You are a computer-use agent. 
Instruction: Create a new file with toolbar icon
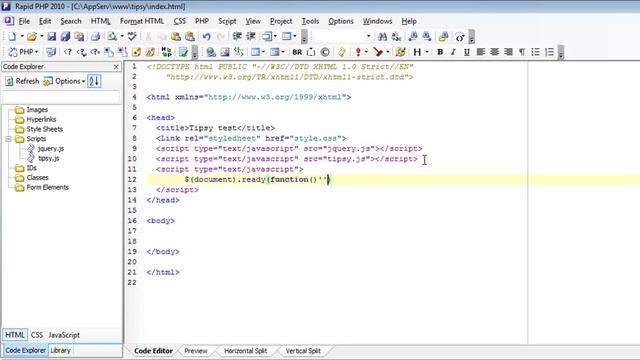(x=12, y=37)
